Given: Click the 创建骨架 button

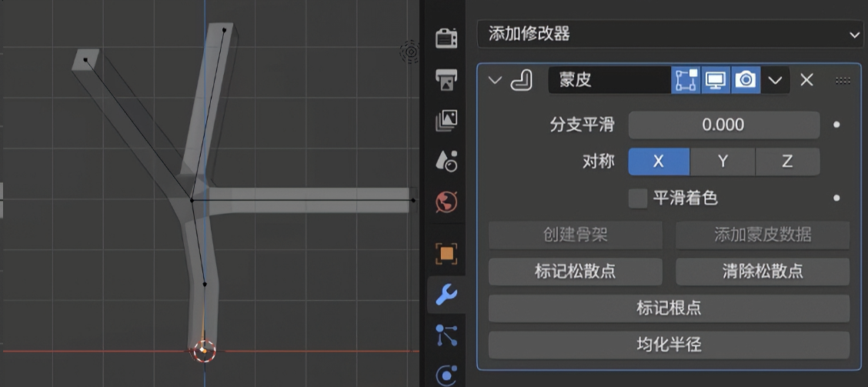Looking at the screenshot, I should [x=575, y=235].
